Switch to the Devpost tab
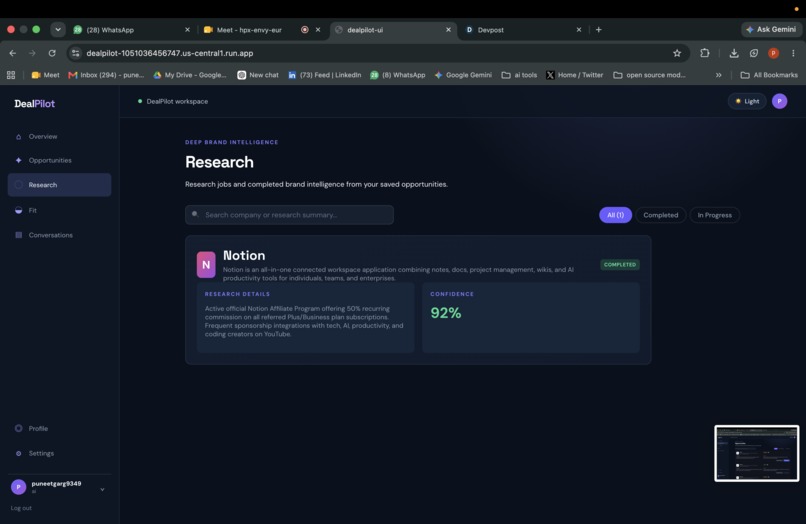The image size is (806, 524). click(x=524, y=30)
